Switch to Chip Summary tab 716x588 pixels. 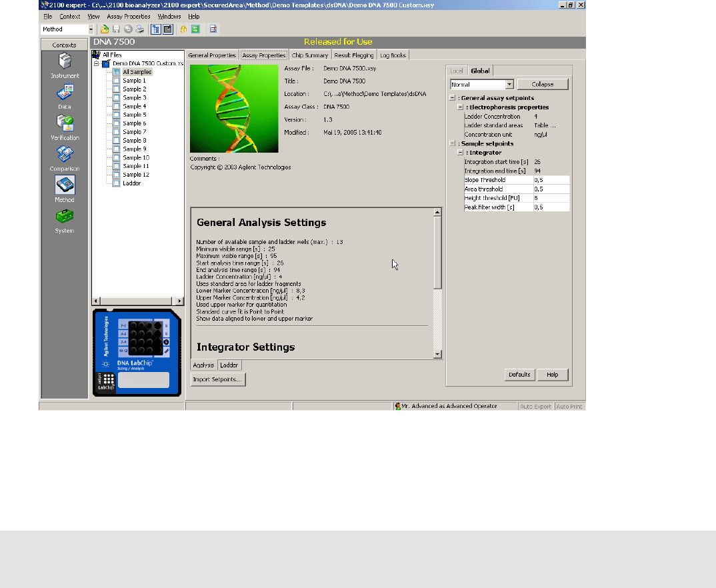[310, 55]
